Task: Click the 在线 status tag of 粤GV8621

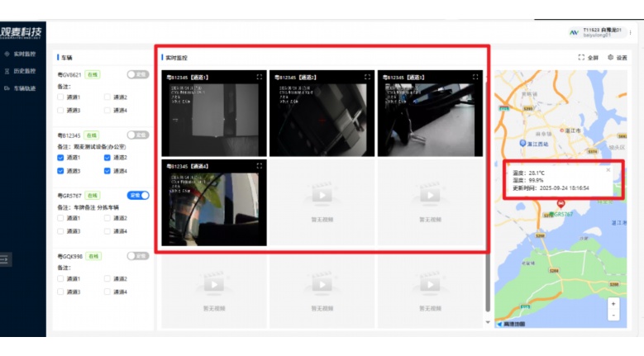Action: tap(93, 74)
